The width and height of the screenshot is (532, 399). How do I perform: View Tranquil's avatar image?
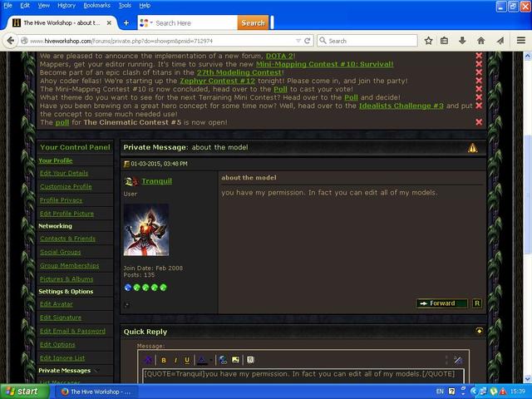point(146,229)
